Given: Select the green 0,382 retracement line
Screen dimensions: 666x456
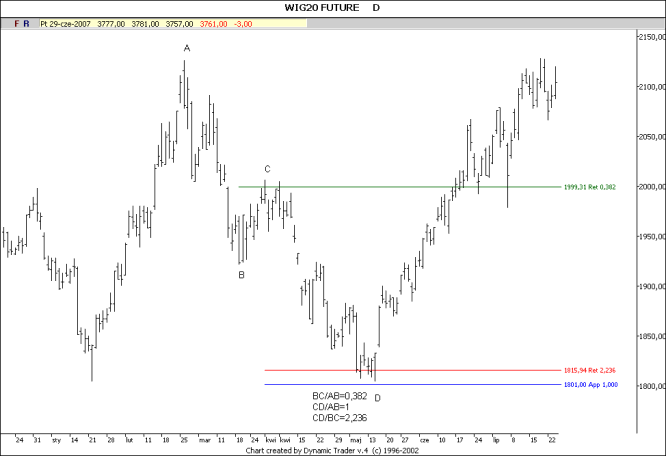Looking at the screenshot, I should [400, 187].
